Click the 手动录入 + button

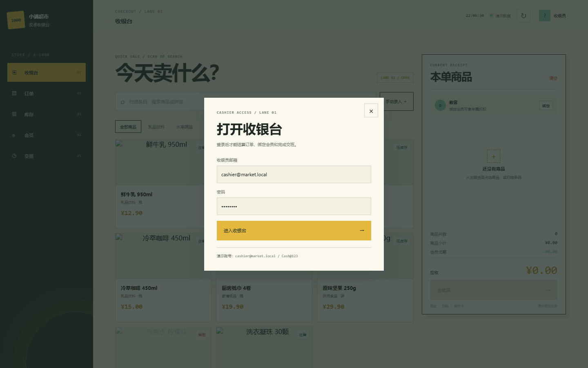tap(396, 101)
